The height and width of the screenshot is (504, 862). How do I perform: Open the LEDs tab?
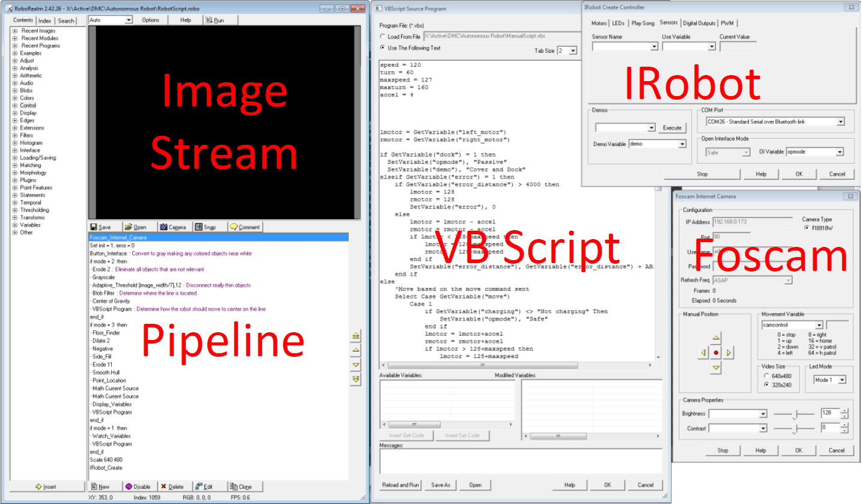pos(619,23)
